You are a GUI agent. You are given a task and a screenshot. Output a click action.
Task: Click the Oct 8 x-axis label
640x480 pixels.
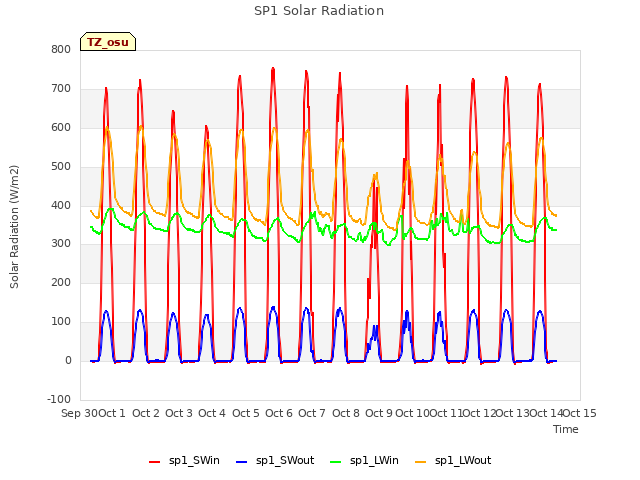pos(346,413)
